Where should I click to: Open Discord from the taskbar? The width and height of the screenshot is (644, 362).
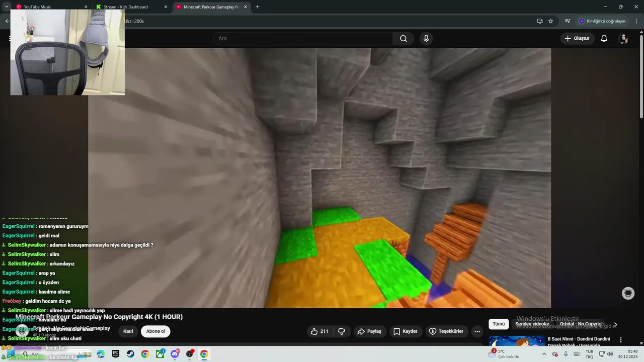click(175, 354)
